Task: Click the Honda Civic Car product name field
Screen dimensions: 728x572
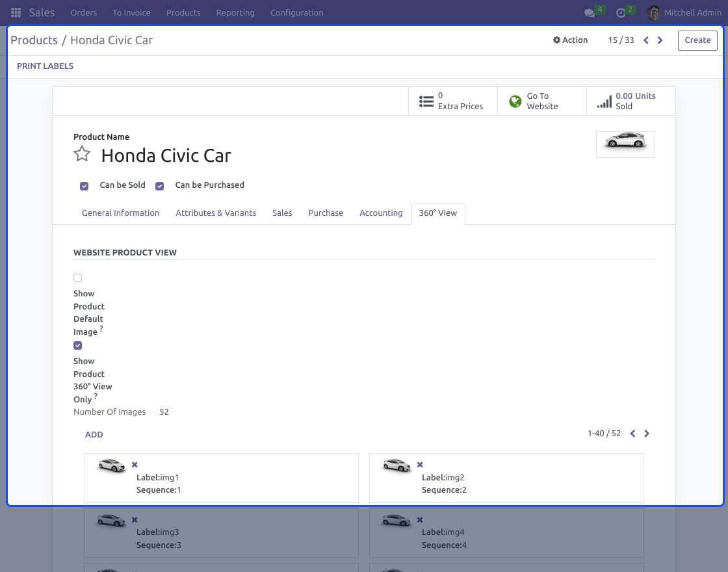Action: click(166, 155)
